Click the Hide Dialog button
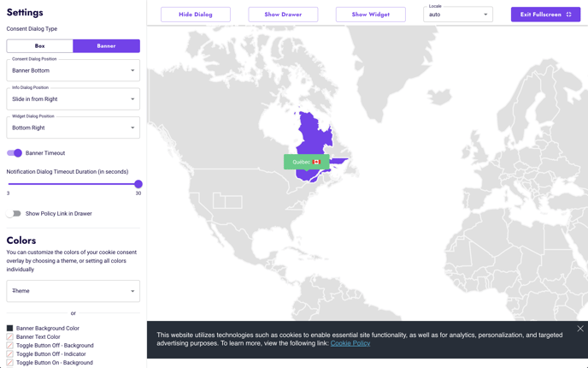588x368 pixels. pos(196,15)
